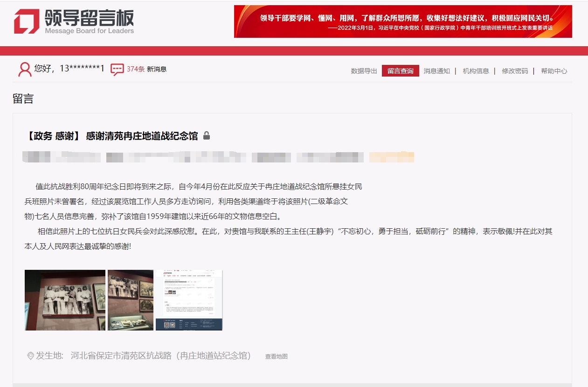The width and height of the screenshot is (588, 387).
Task: Go to 机构信息 page
Action: tap(476, 71)
